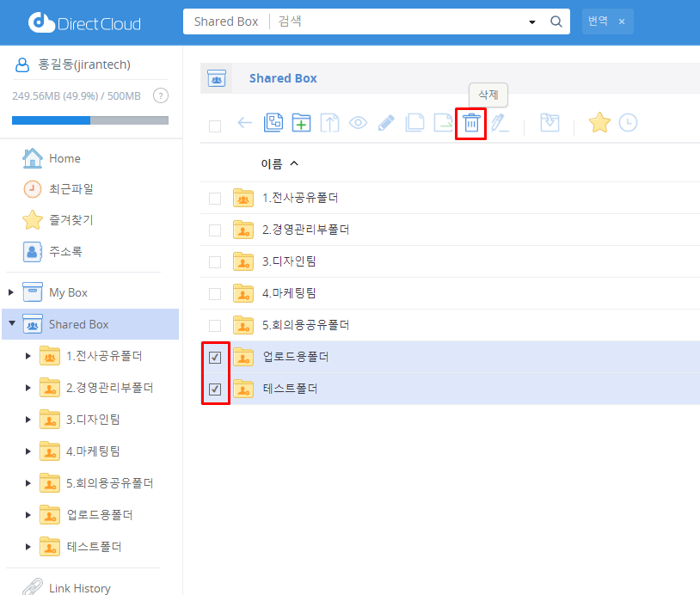This screenshot has width=700, height=595.
Task: Click the trash can delete icon
Action: (471, 123)
